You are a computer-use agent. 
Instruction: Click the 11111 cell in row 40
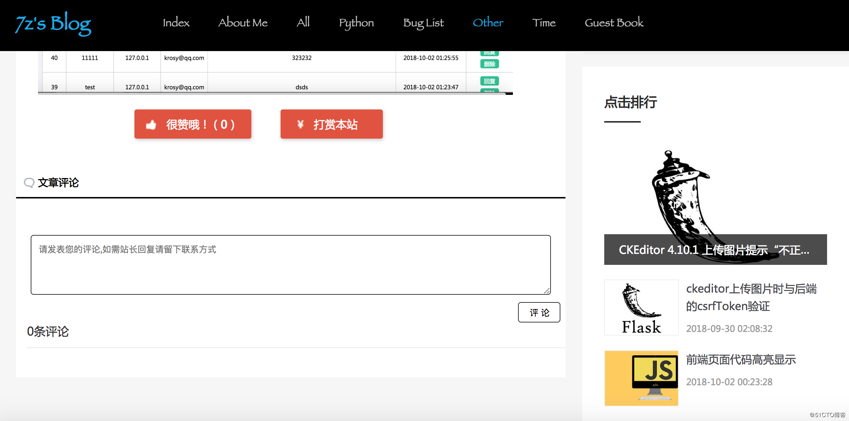click(90, 58)
